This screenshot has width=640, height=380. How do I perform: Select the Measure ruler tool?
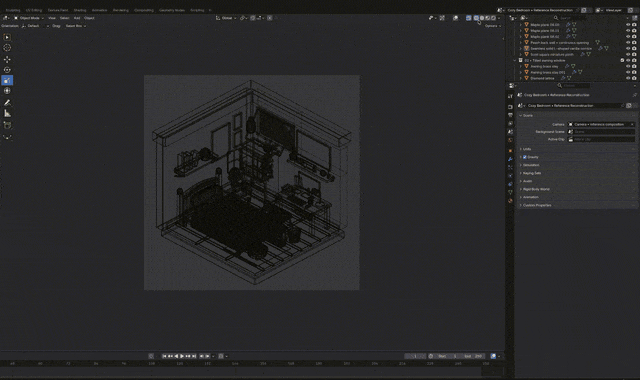(7, 113)
